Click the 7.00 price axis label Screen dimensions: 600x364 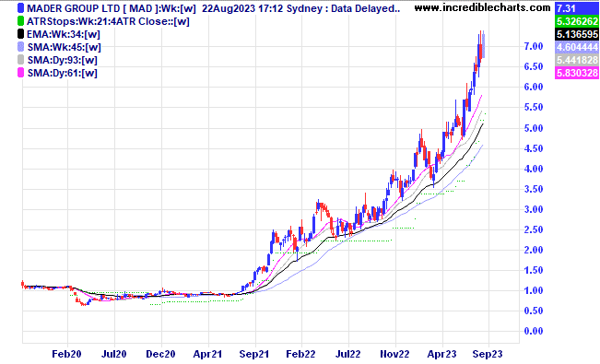pos(534,46)
